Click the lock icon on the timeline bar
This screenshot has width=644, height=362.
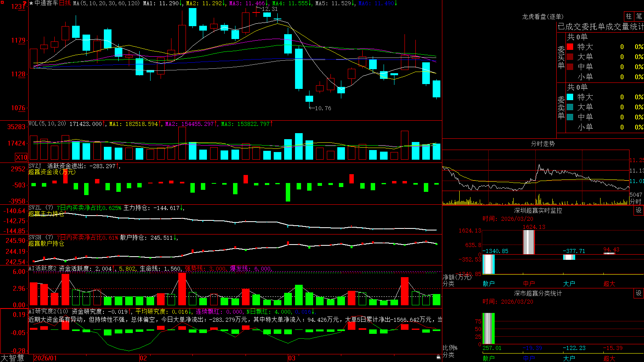click(x=438, y=357)
